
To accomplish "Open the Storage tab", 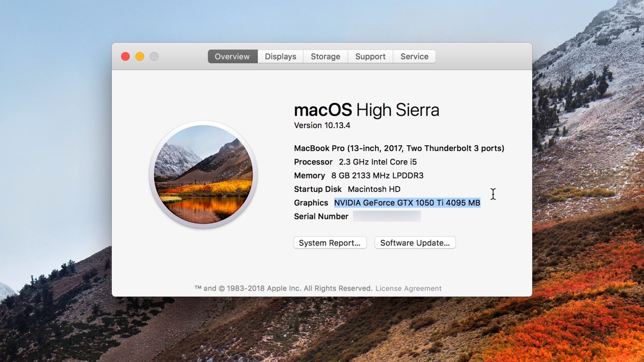I will click(x=325, y=57).
